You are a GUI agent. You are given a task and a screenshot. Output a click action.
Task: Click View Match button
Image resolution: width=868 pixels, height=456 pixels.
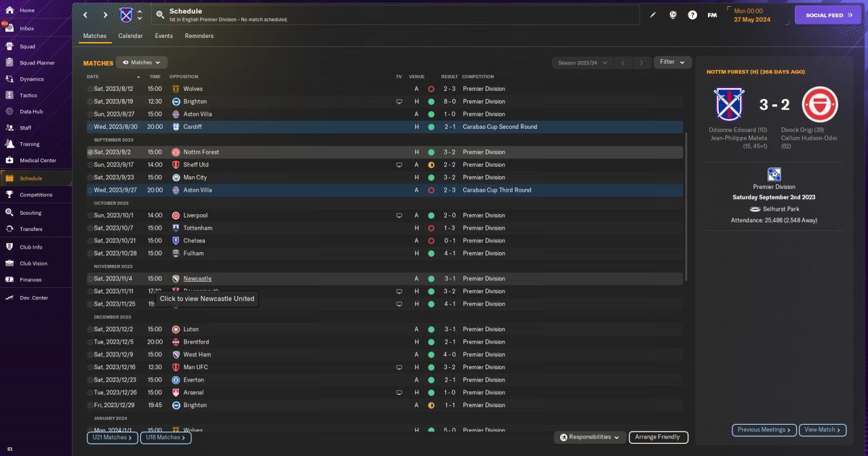point(823,430)
